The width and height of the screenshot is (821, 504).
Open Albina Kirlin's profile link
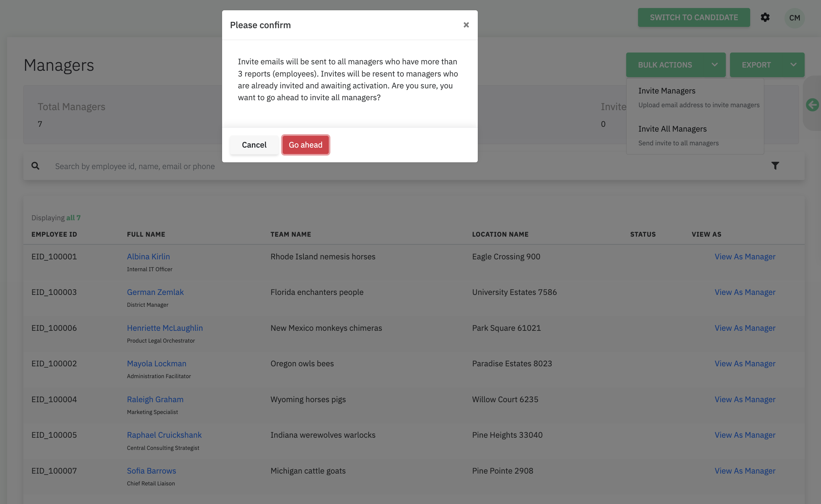148,257
